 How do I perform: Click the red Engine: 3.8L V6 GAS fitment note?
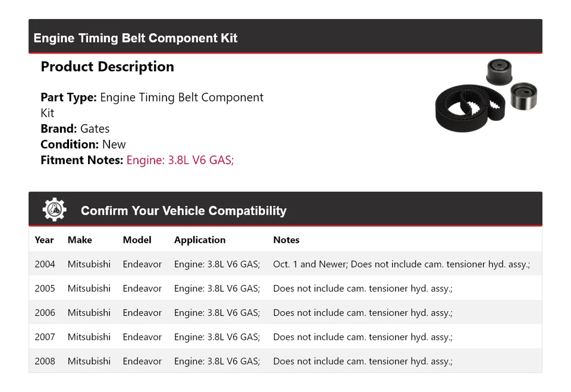[180, 160]
